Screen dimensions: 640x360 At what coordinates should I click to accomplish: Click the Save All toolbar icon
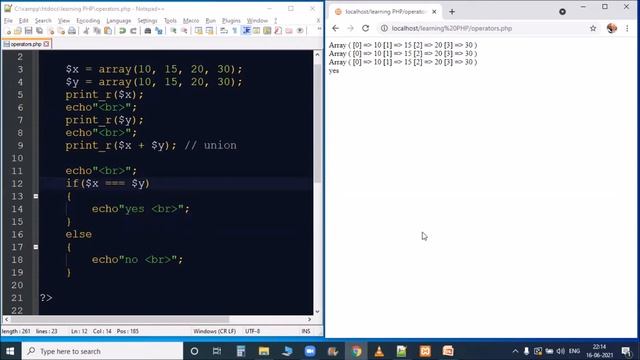40,31
